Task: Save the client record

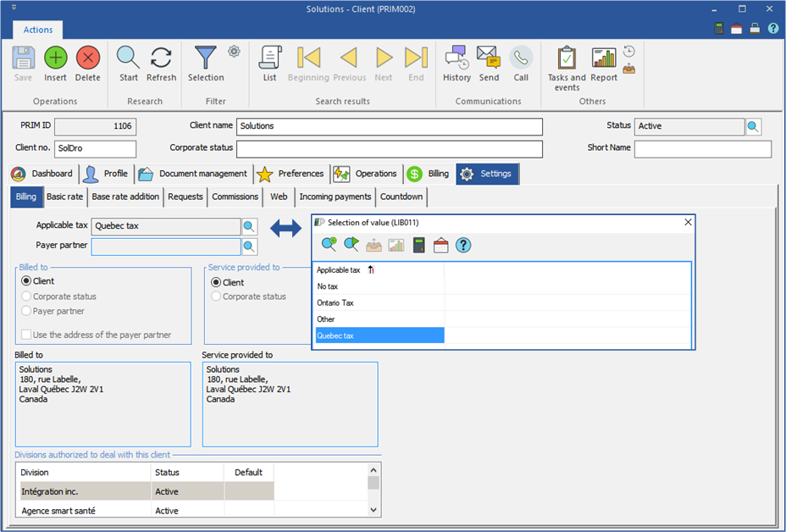Action: coord(23,64)
